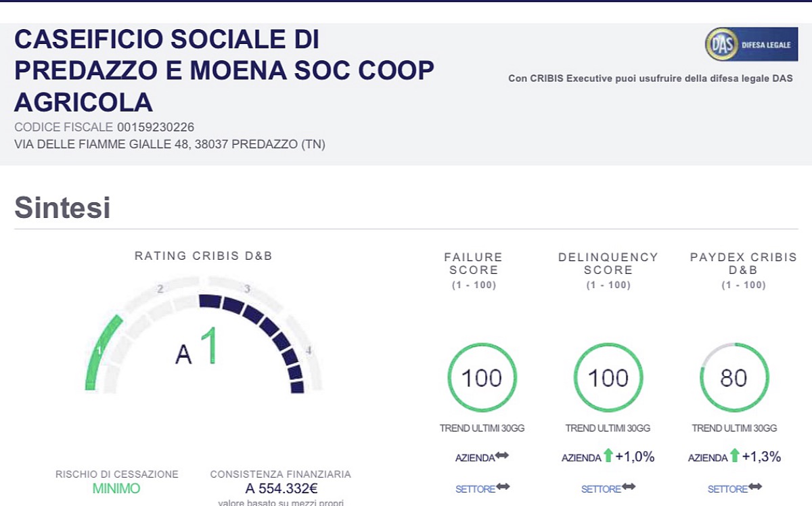
Task: Click the Sintesi section heading
Action: 62,208
